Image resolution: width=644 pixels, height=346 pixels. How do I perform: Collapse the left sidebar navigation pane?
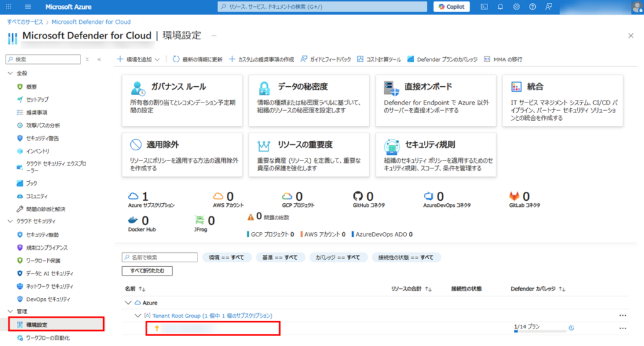pos(99,59)
